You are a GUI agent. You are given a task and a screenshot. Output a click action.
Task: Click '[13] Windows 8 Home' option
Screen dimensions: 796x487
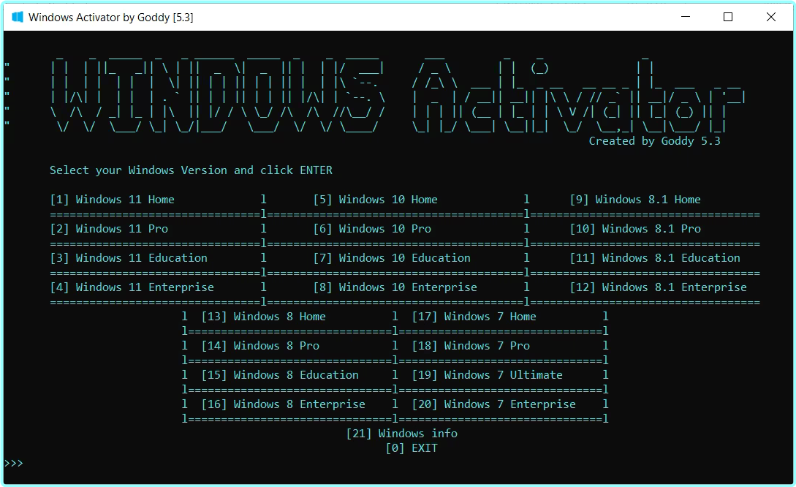click(x=263, y=317)
